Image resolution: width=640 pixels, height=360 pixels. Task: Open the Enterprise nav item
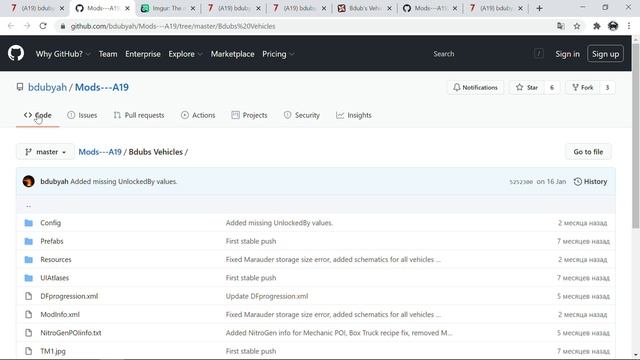tap(143, 54)
